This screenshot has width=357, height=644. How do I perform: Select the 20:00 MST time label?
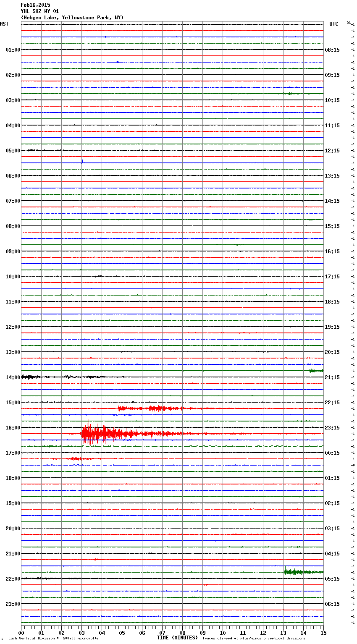[x=13, y=529]
